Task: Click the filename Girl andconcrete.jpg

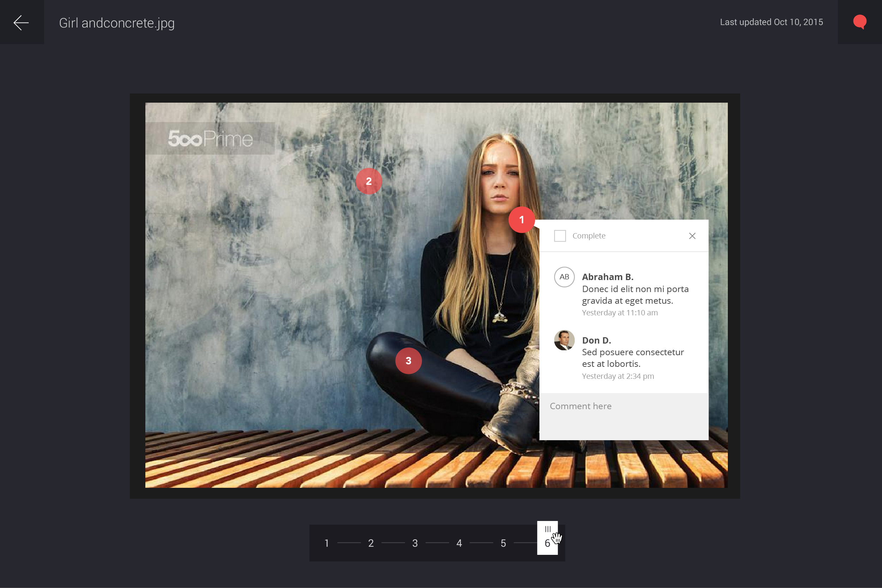Action: pos(117,23)
